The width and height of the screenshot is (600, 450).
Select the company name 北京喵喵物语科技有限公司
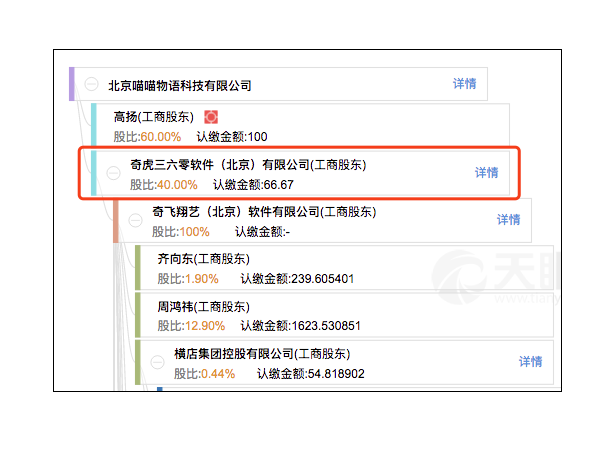click(180, 86)
